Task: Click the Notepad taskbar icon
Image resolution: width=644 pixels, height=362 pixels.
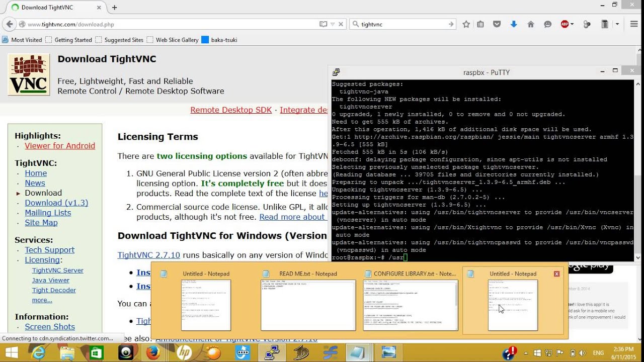Action: (360, 353)
